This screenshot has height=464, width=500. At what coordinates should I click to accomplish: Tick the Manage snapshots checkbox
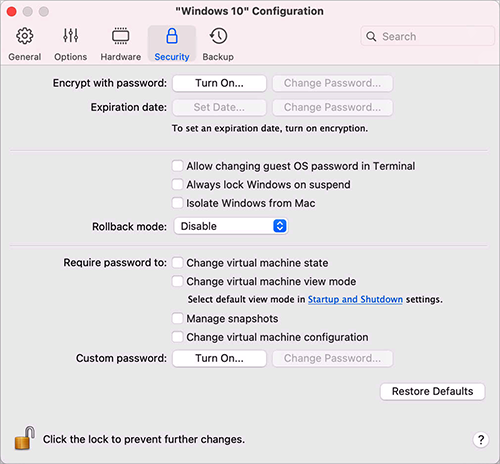click(x=177, y=318)
